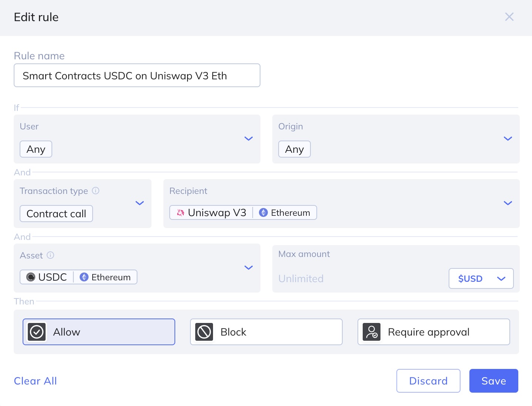Click the Unlimited max amount field

click(301, 278)
